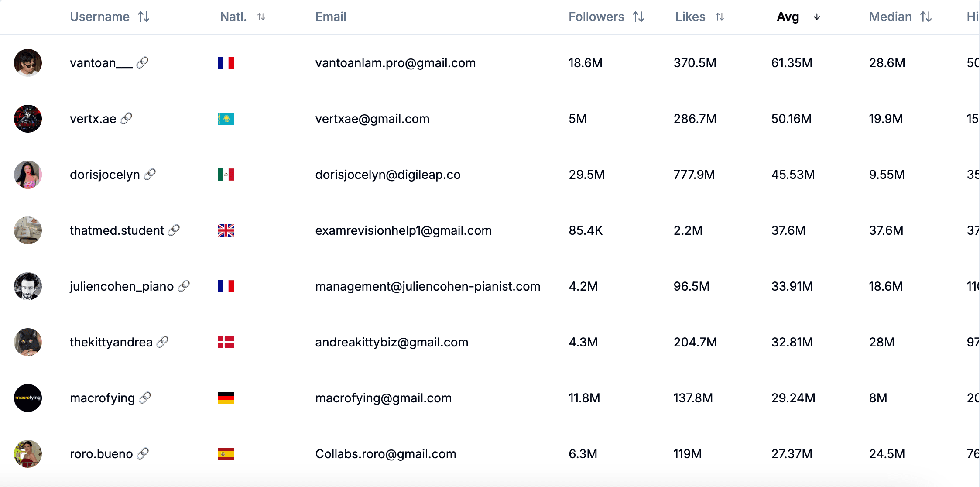Open thatmed.student link icon
The image size is (980, 487).
(x=174, y=230)
